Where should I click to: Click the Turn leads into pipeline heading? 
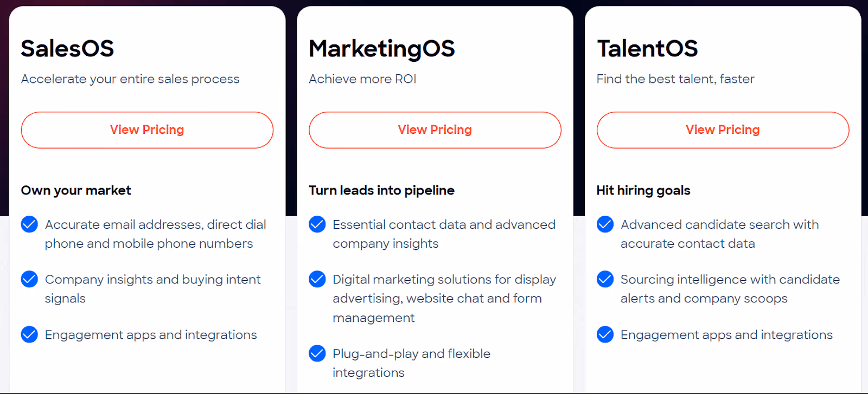(381, 190)
